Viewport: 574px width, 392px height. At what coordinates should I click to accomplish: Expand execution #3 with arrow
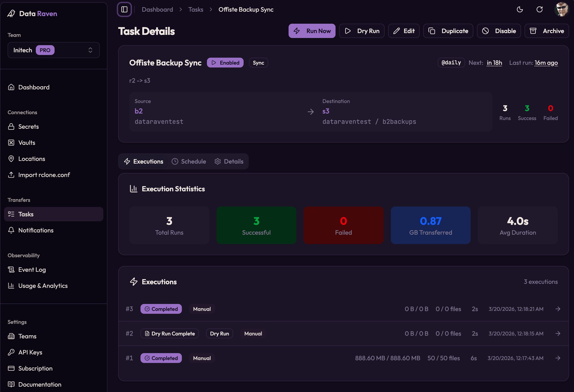[x=558, y=309]
